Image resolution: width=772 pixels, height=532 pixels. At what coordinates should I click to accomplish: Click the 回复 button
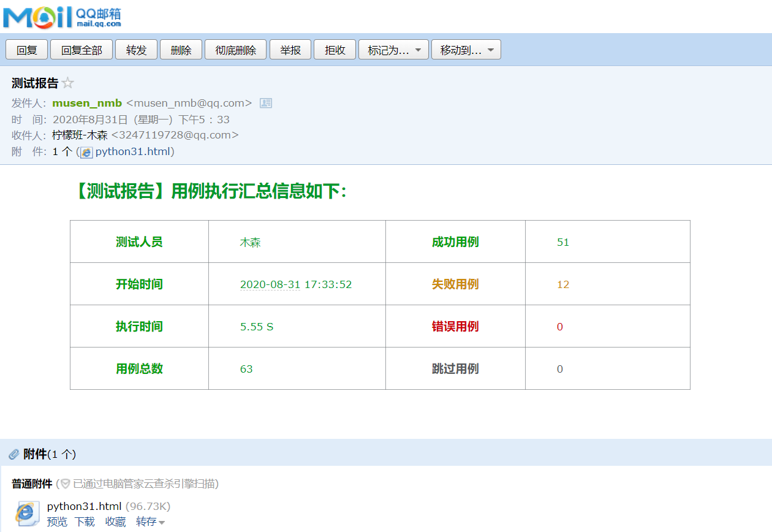[27, 50]
